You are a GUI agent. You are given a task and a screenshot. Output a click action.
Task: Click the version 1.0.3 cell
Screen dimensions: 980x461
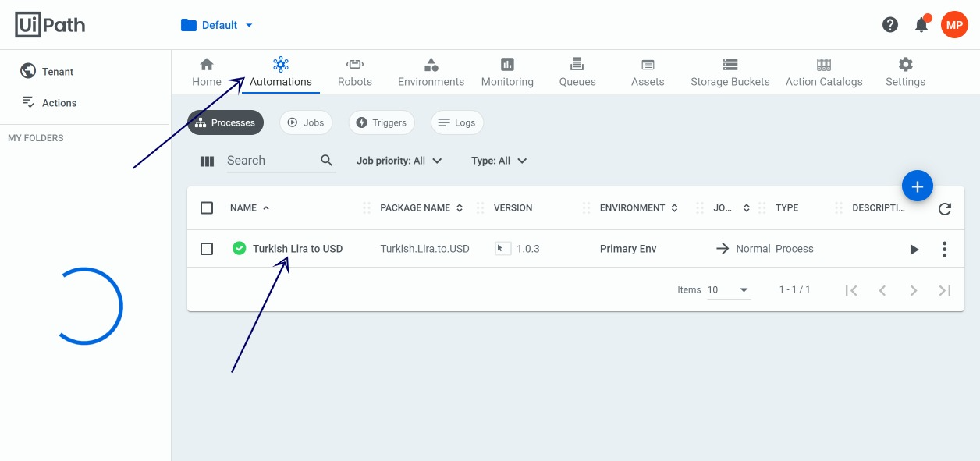528,249
